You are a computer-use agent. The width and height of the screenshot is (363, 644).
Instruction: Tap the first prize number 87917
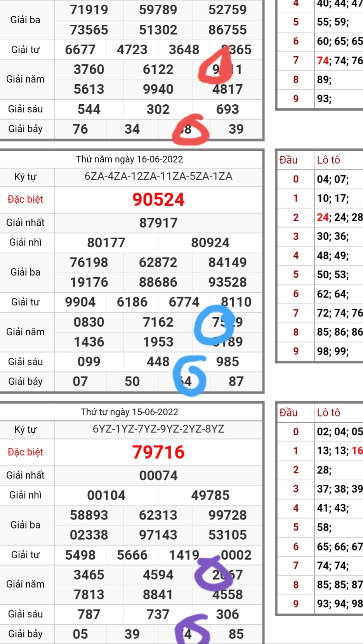point(158,223)
